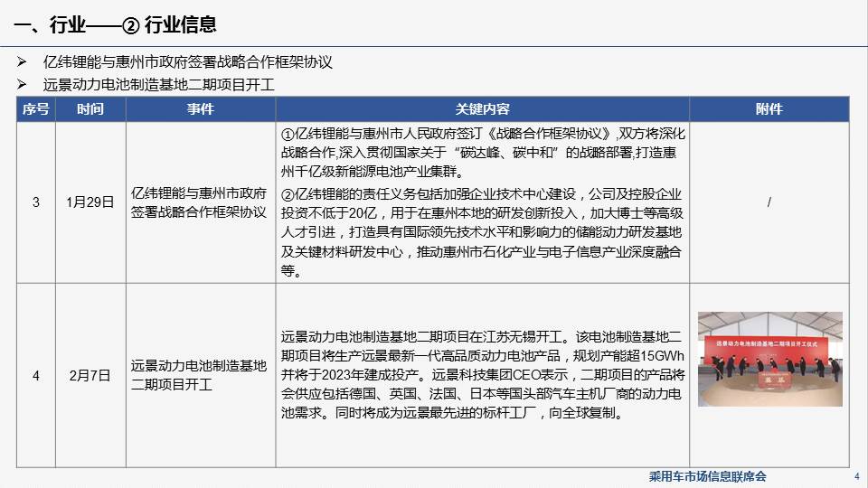Click the page number 4 in the footer
The width and height of the screenshot is (868, 488).
[x=857, y=476]
